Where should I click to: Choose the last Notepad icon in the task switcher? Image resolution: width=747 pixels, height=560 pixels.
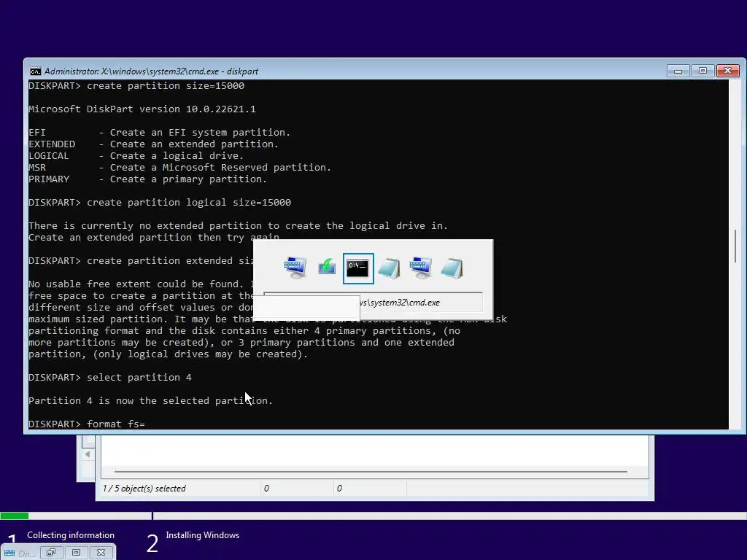point(452,268)
